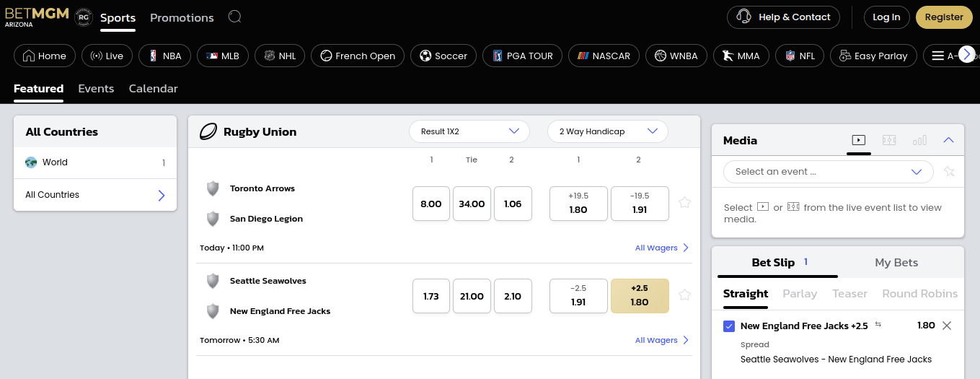Viewport: 980px width, 379px height.
Task: Click the BetMGM Arizona logo
Action: pos(37,17)
